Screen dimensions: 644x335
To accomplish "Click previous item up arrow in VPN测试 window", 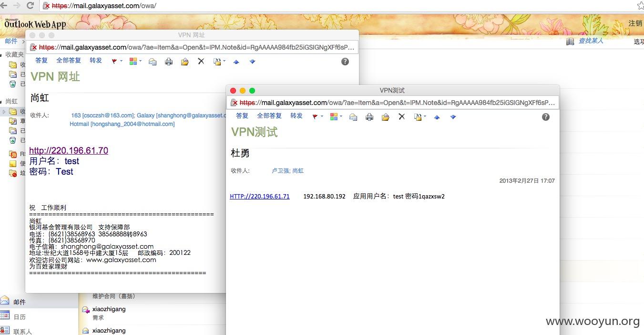I will 437,117.
